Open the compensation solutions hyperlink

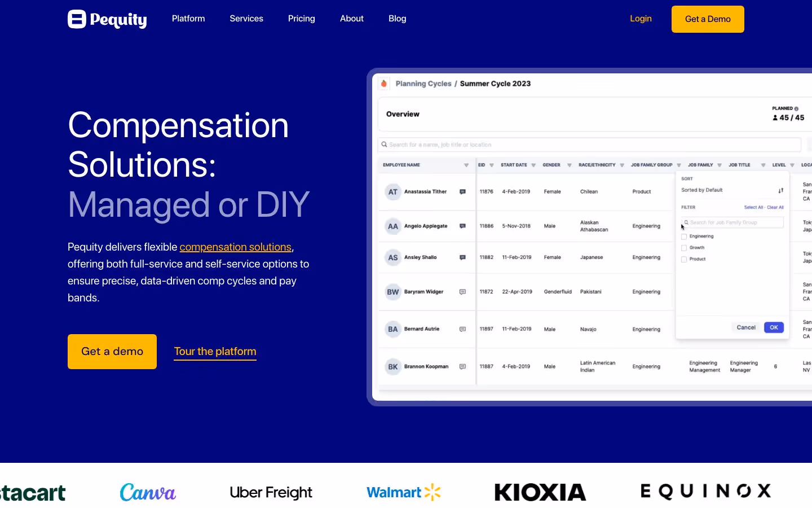pos(236,247)
